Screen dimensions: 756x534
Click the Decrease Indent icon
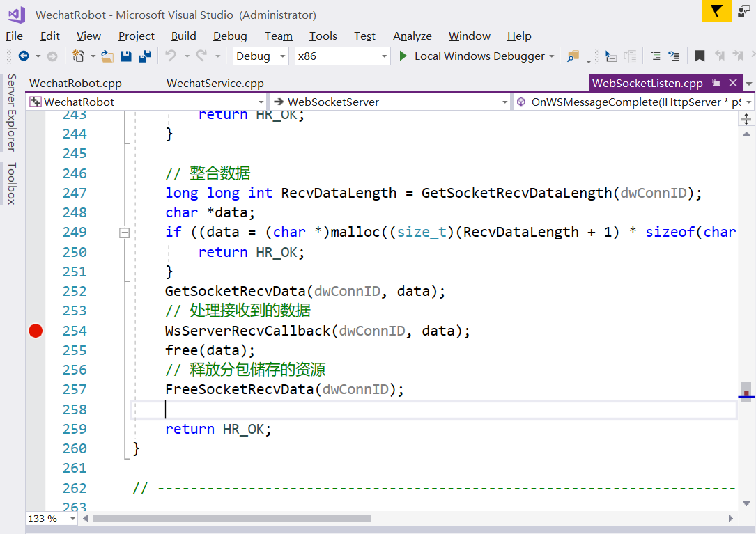click(x=655, y=56)
